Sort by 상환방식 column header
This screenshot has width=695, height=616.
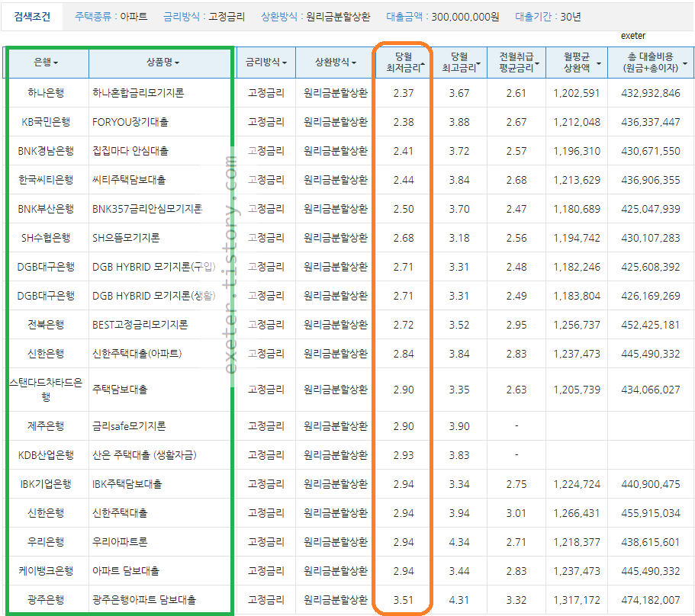(x=336, y=63)
